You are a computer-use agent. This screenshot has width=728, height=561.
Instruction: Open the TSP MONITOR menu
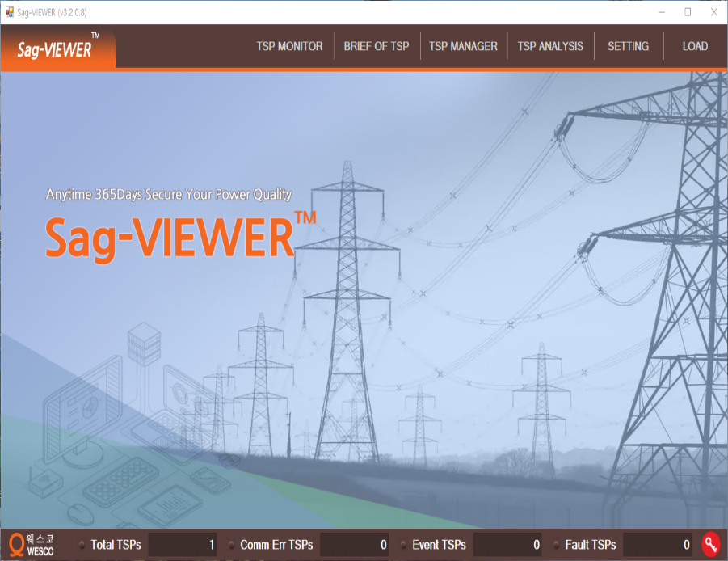coord(289,46)
